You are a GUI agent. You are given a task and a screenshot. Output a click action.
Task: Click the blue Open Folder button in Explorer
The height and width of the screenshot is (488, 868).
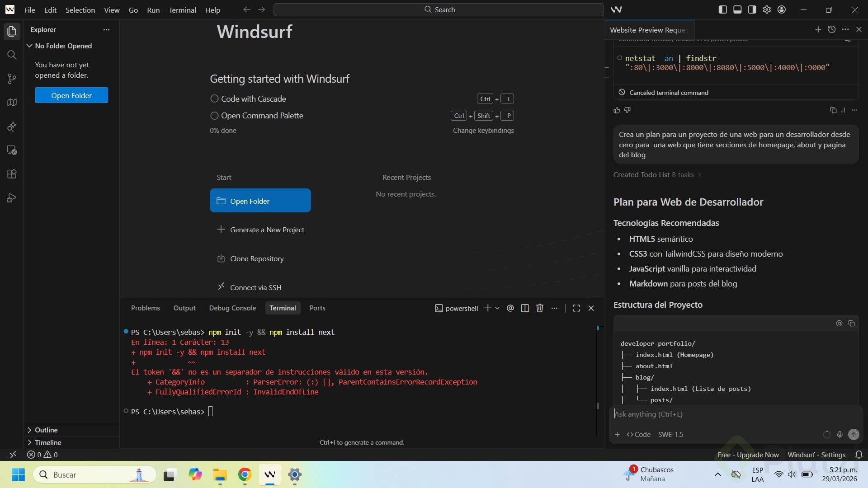pos(71,95)
